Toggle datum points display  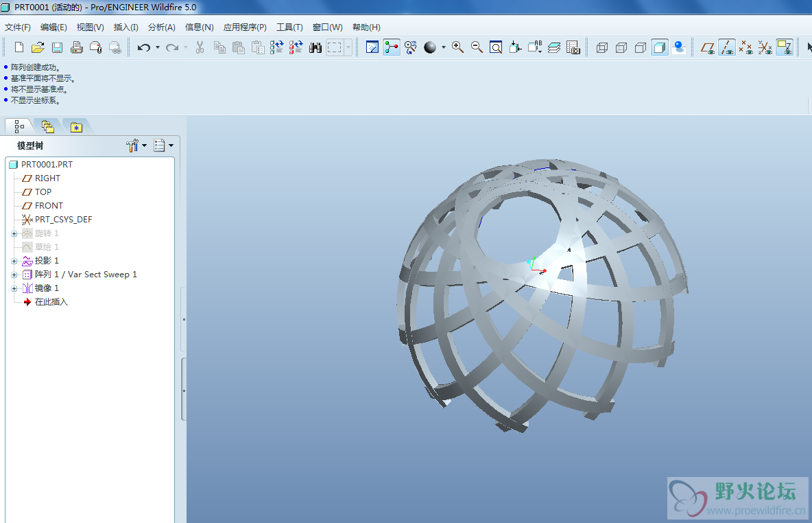(745, 47)
